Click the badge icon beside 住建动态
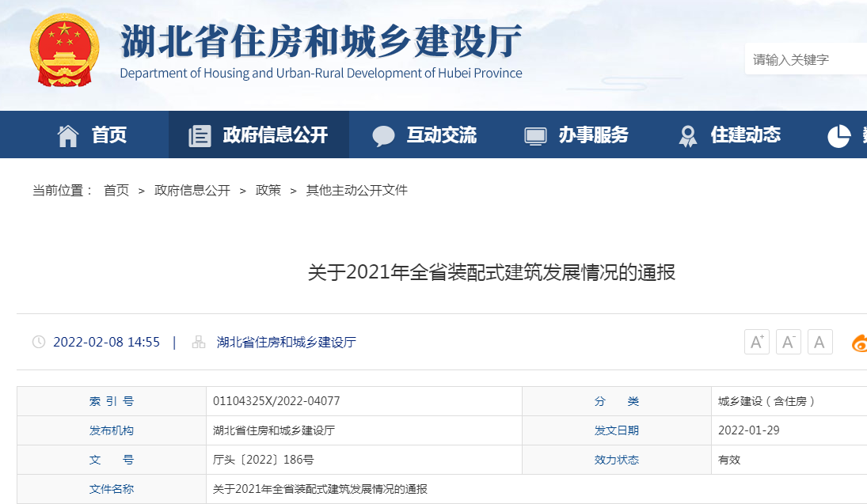 686,135
